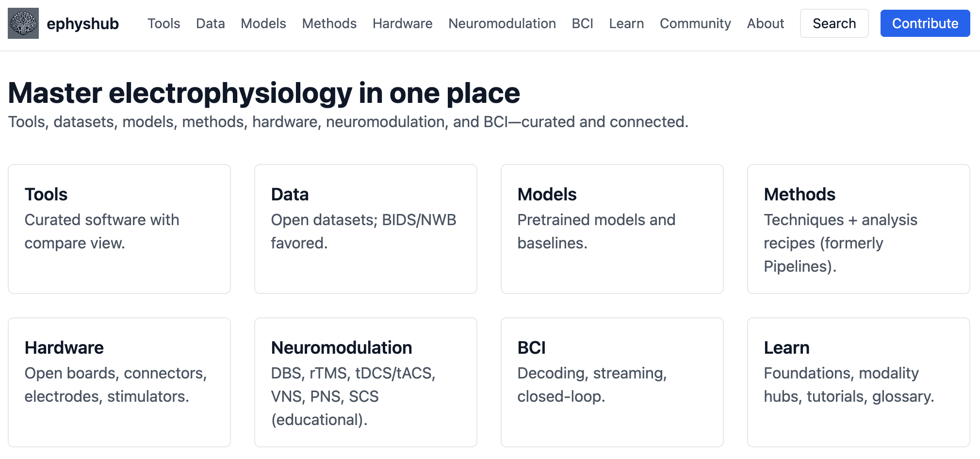Click the ephyshub brain logo icon
Image resolution: width=980 pixels, height=459 pixels.
coord(23,23)
